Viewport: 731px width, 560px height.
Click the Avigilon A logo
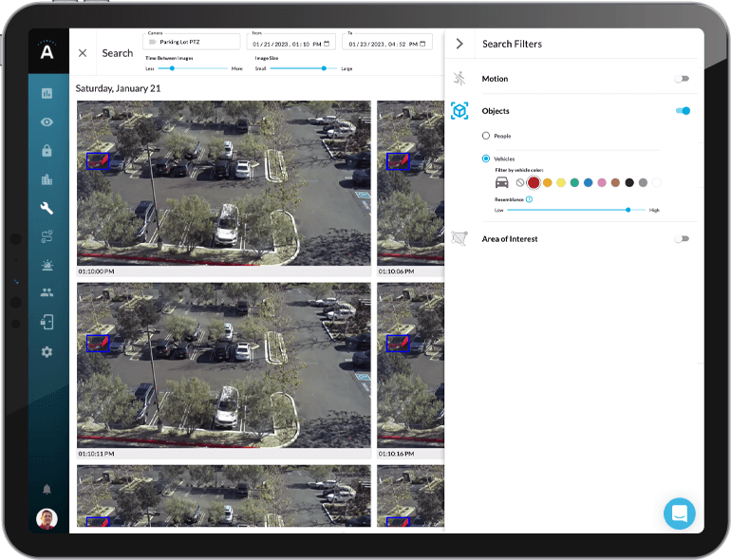(x=47, y=50)
